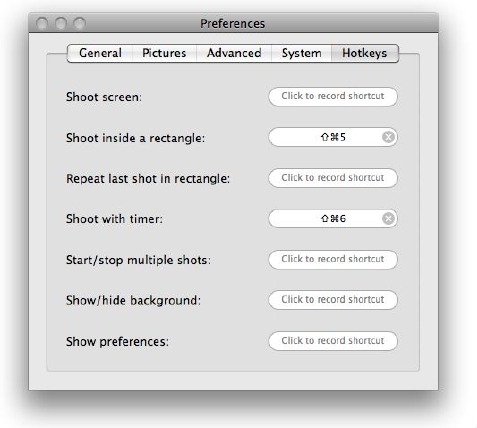
Task: Go to the System tab
Action: [x=302, y=53]
